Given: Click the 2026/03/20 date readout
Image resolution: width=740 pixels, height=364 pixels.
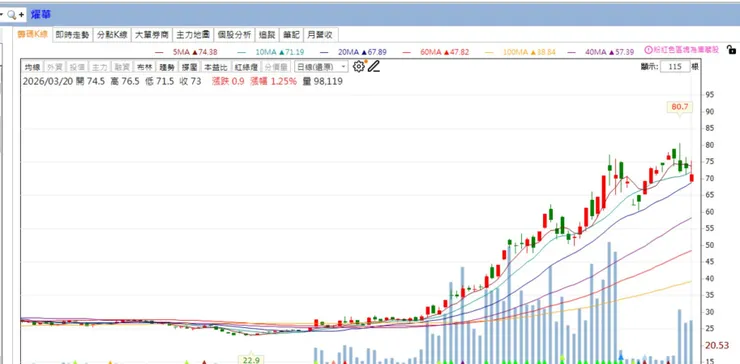Looking at the screenshot, I should 48,81.
